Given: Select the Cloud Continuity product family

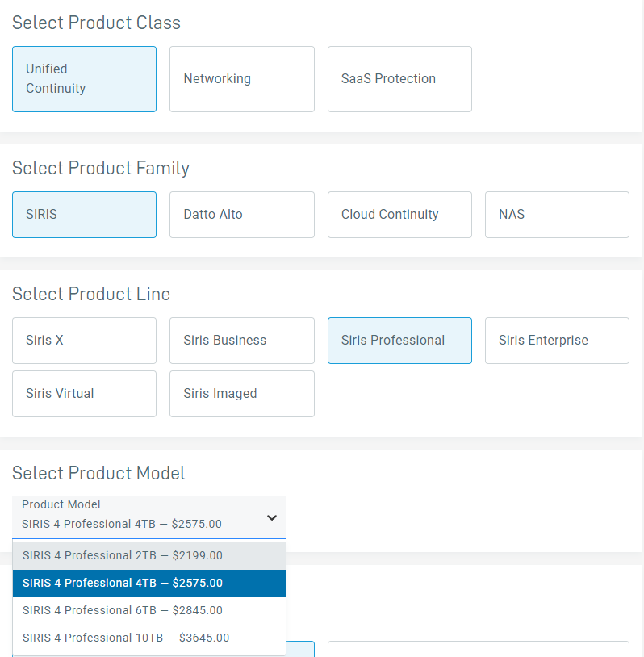Looking at the screenshot, I should 399,215.
